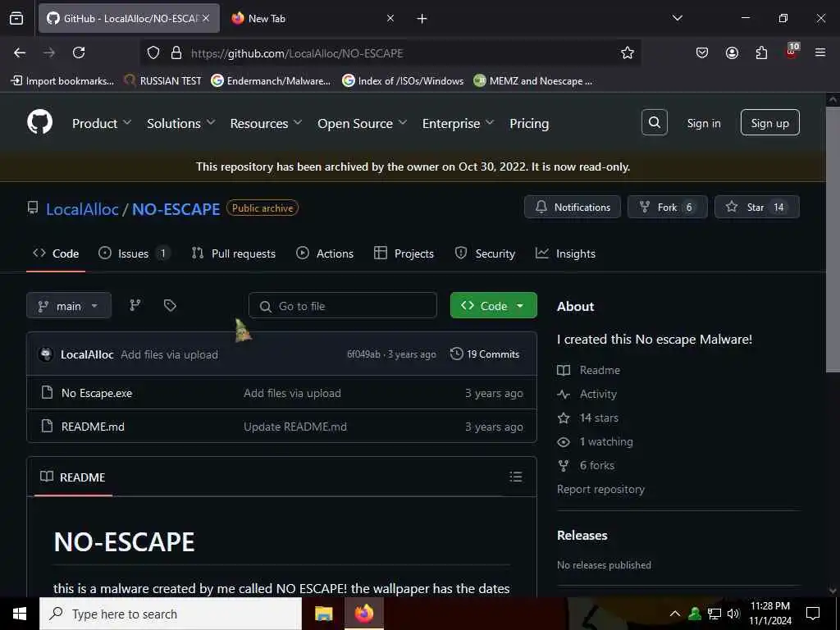Show hidden tray icons chevron
This screenshot has width=840, height=630.
(675, 614)
